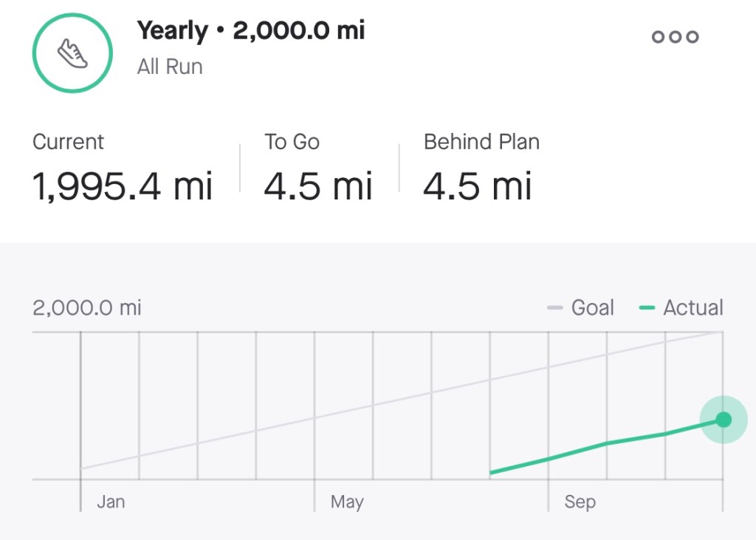Select the Jan month label on chart

[x=111, y=502]
